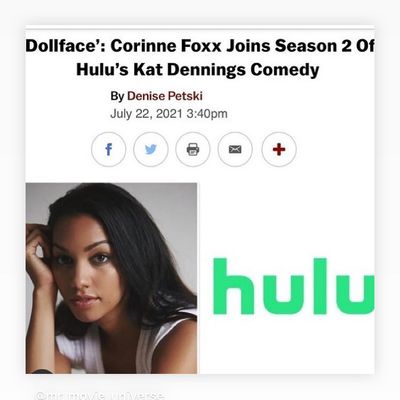Click the Hulu's word in headline

click(102, 70)
